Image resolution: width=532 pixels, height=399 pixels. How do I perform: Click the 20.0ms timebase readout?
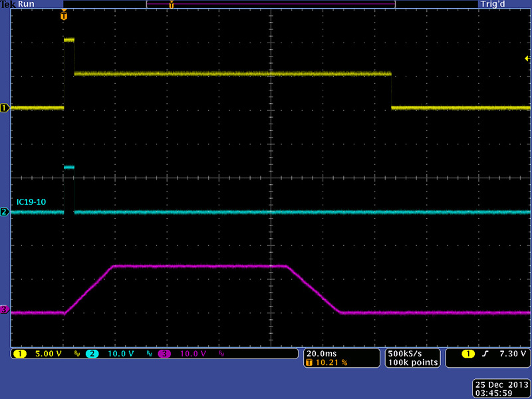[x=322, y=354]
